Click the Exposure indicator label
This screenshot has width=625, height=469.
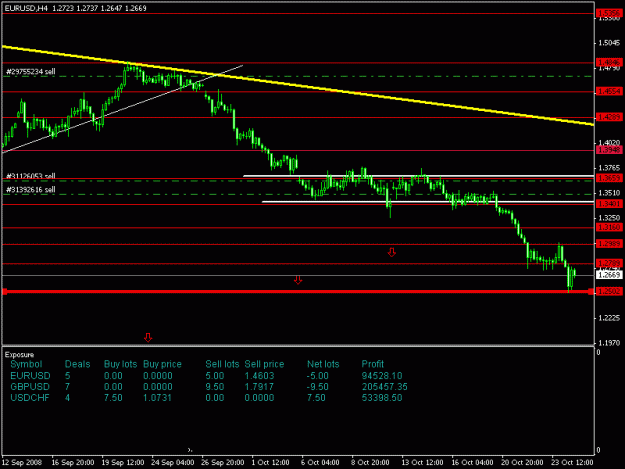click(x=19, y=355)
